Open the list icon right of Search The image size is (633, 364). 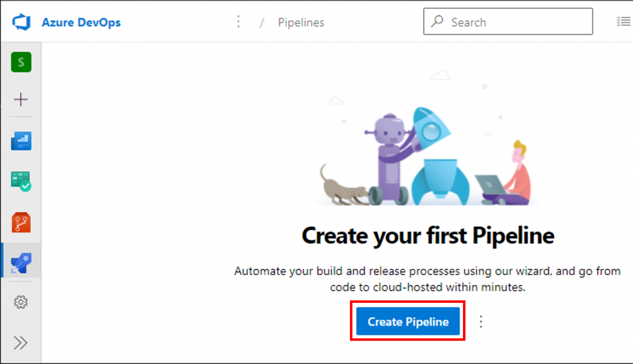[x=622, y=22]
